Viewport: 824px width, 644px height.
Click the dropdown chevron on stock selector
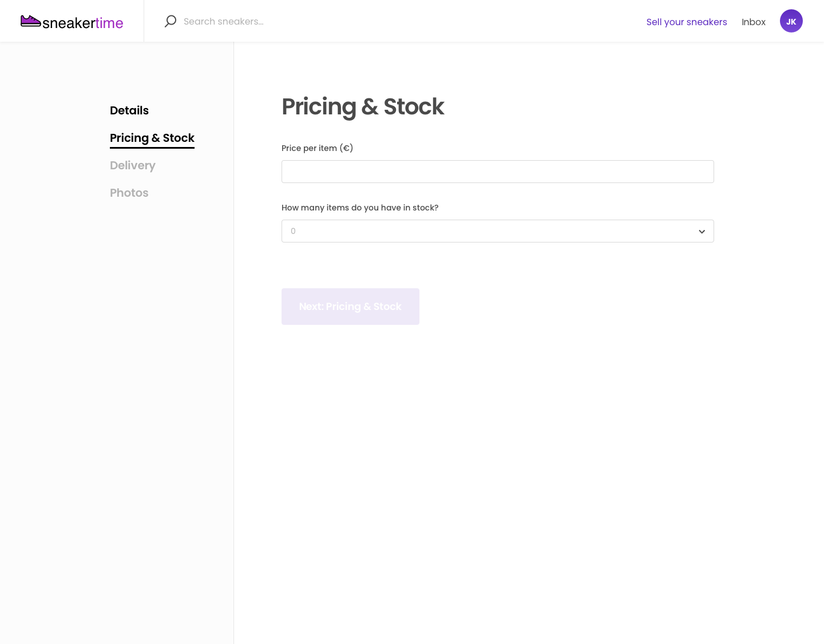pos(702,232)
